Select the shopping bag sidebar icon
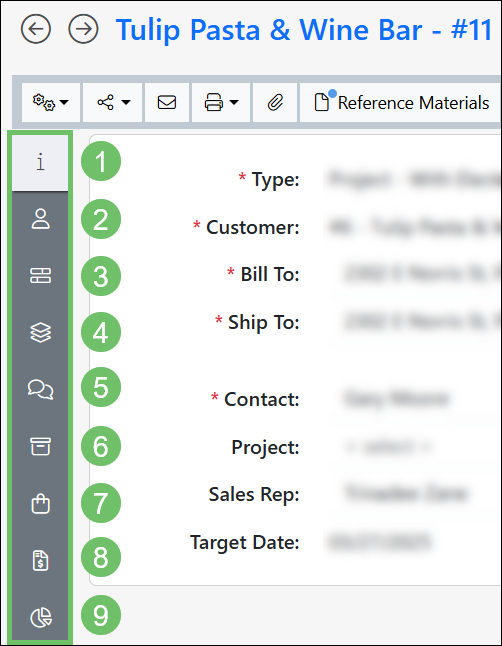 tap(40, 503)
